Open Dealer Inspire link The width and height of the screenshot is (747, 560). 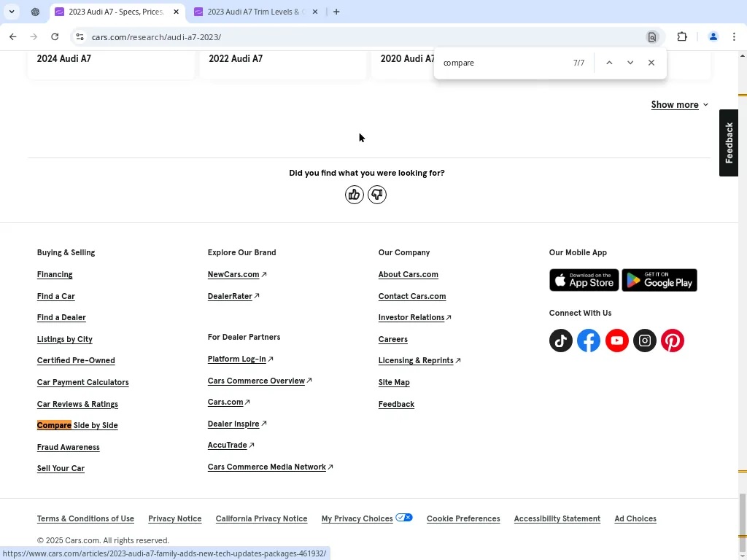point(237,424)
